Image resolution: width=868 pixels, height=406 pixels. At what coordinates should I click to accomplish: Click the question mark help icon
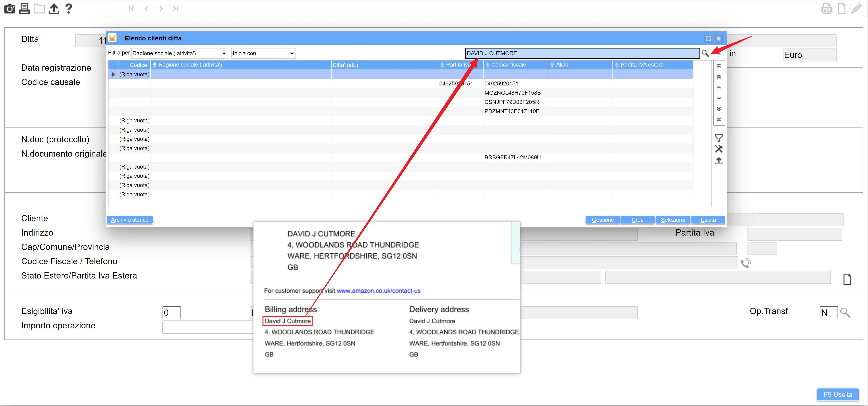(x=68, y=9)
